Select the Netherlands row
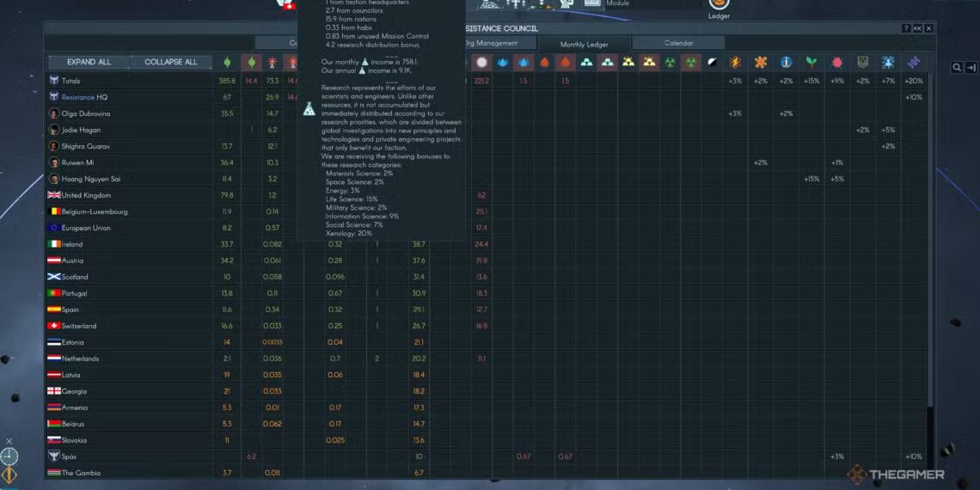 tap(487, 358)
